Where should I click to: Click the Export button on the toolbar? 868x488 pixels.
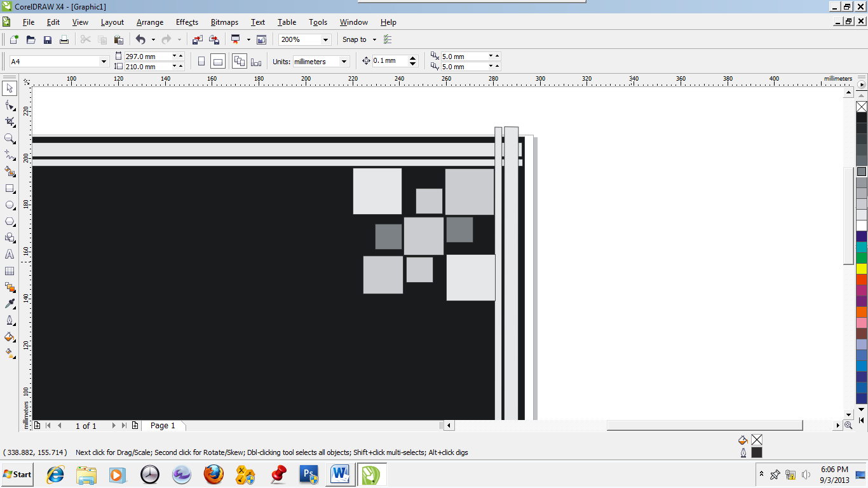coord(214,39)
